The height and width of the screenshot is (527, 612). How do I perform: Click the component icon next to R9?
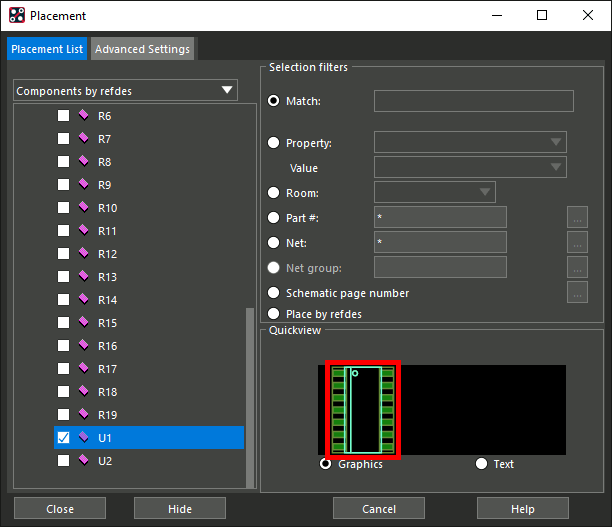pos(83,184)
